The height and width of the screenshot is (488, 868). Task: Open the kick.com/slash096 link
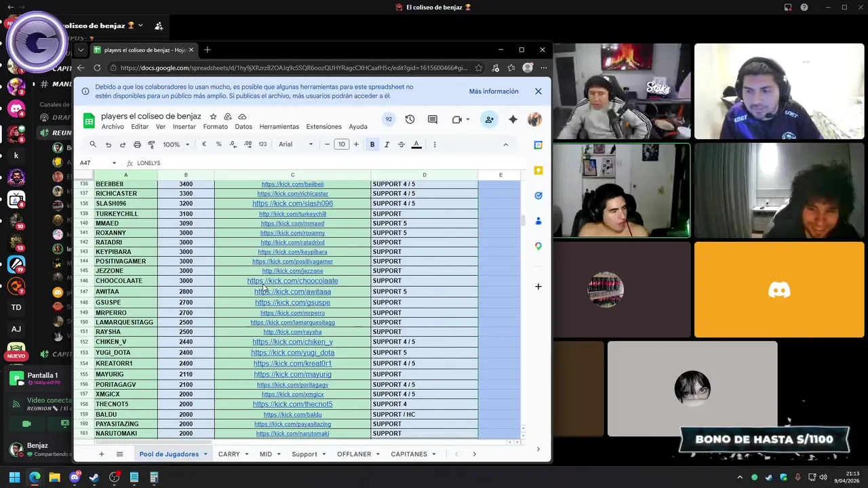pos(292,203)
